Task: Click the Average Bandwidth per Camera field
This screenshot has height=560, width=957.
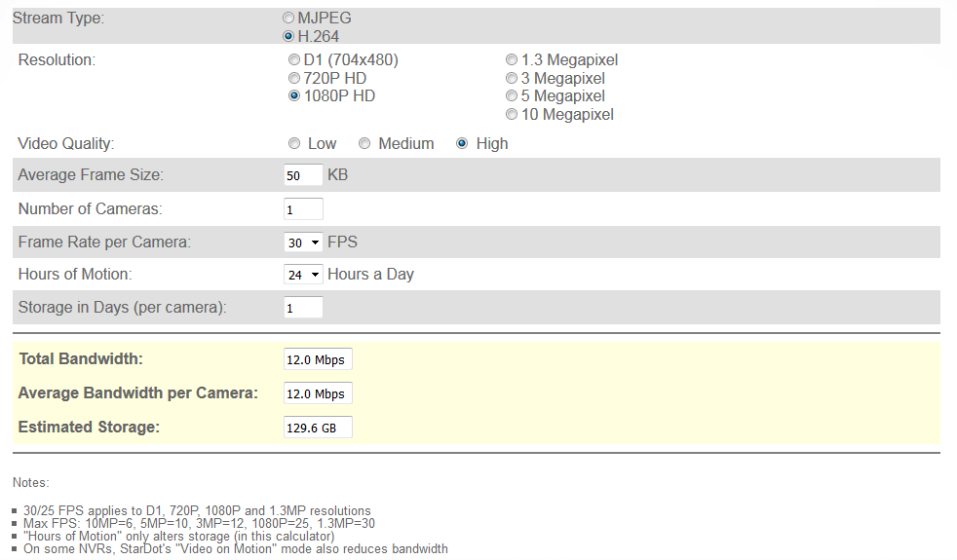Action: [x=318, y=393]
